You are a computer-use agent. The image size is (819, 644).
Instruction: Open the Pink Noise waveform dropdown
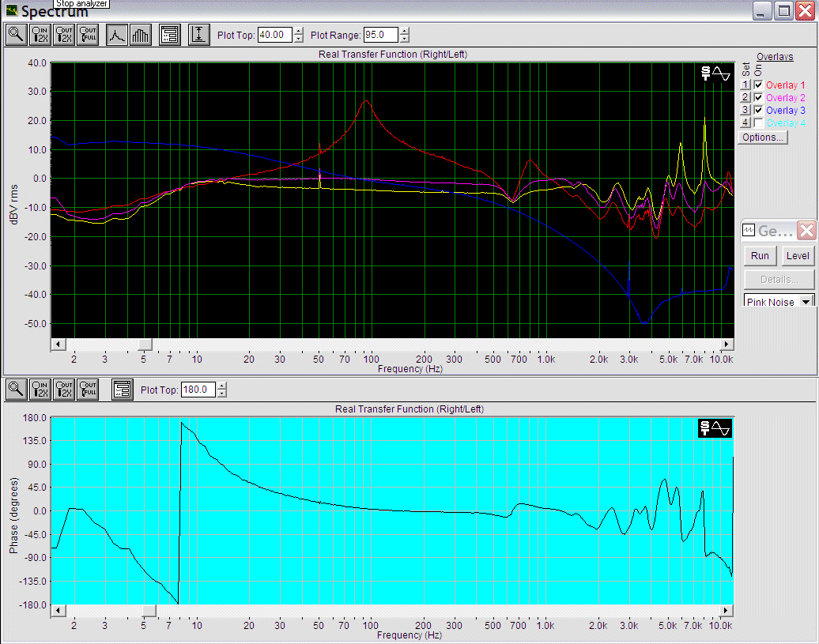tap(806, 302)
